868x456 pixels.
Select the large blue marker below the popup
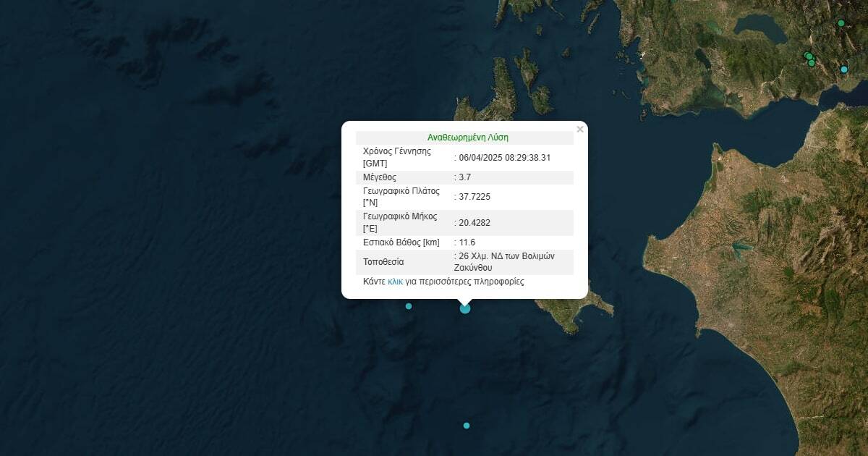[465, 308]
